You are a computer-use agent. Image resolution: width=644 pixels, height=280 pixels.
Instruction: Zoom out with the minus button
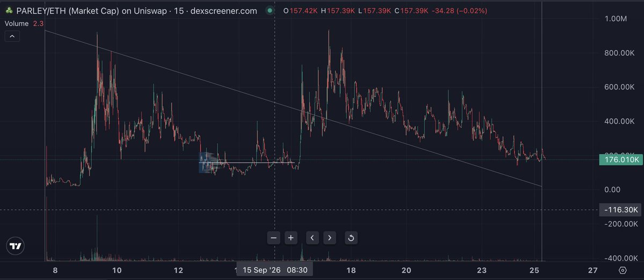pos(274,238)
